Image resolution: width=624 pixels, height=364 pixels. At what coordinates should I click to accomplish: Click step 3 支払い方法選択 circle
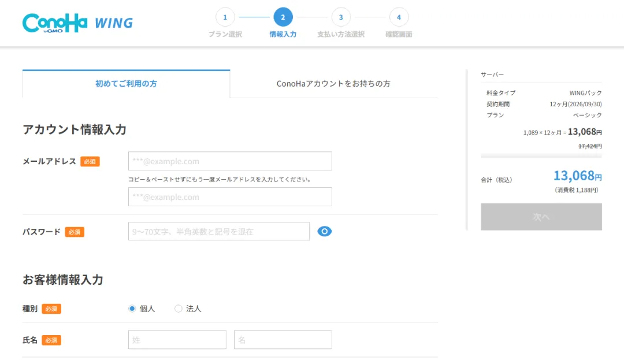pyautogui.click(x=341, y=17)
